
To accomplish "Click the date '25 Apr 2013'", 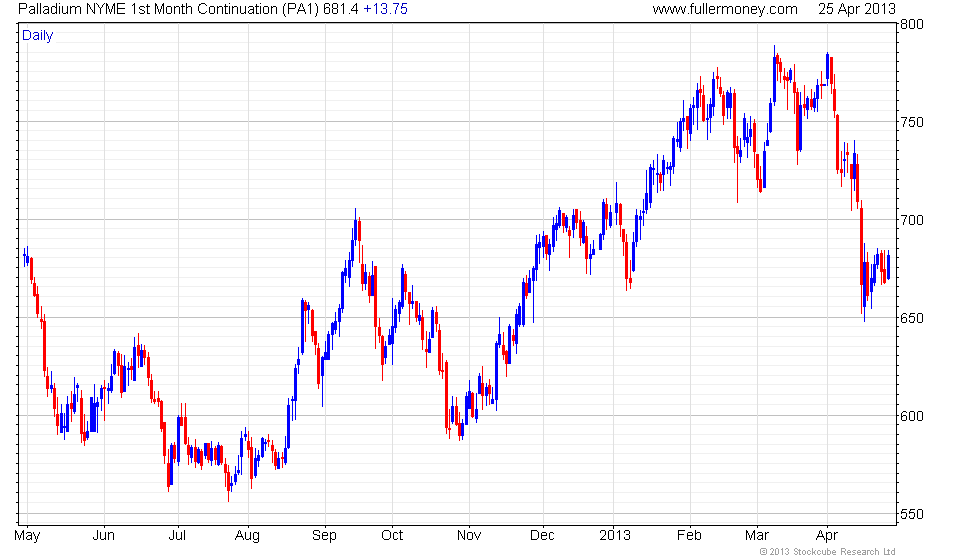I will (x=857, y=9).
